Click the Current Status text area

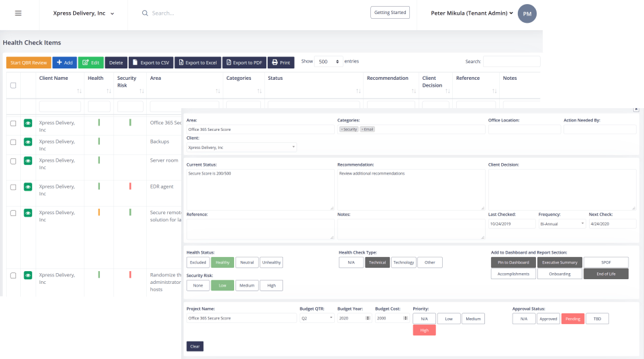[260, 190]
